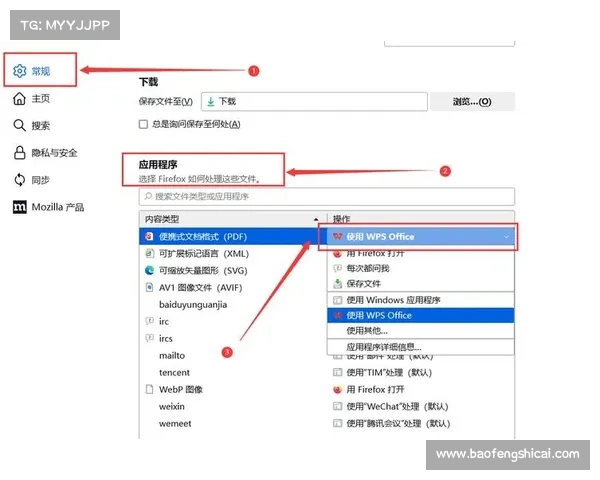Click the PDF file type icon
Screen dimensions: 600x480
point(150,236)
